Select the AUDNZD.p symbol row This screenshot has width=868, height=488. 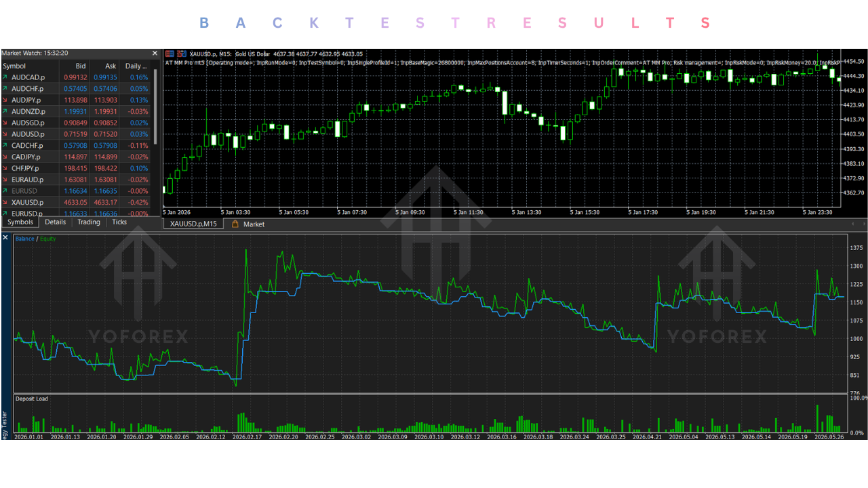(77, 111)
